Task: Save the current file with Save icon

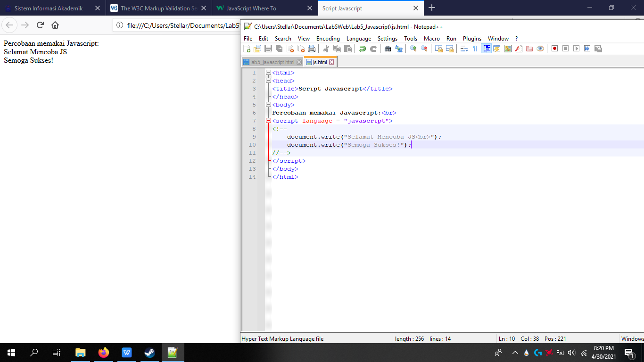Action: coord(268,49)
